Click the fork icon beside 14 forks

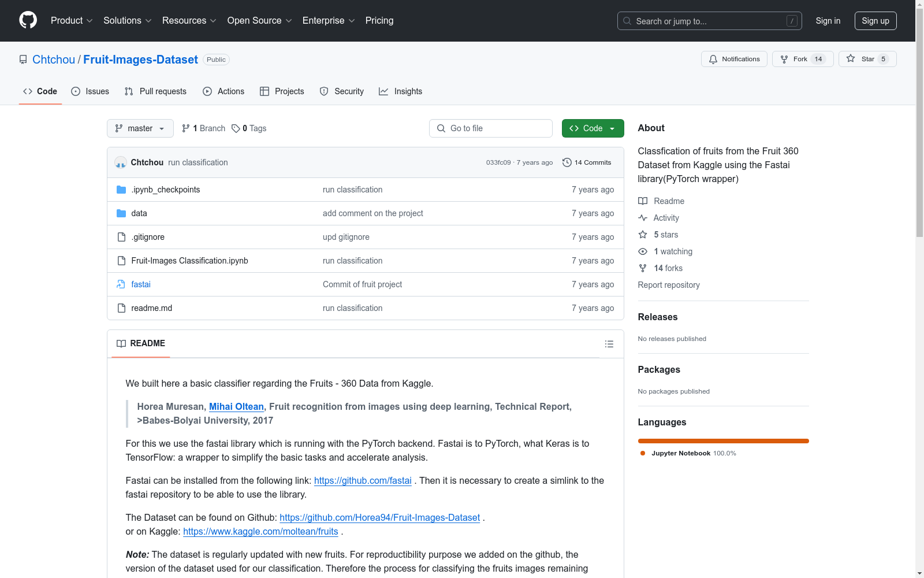click(643, 268)
